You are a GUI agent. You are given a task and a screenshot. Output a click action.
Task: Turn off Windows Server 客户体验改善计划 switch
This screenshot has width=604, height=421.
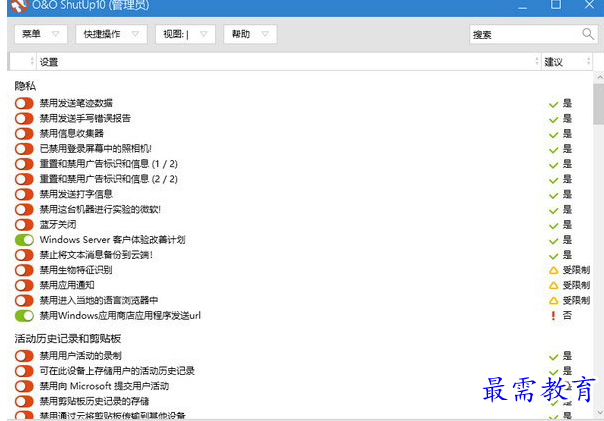pyautogui.click(x=24, y=240)
